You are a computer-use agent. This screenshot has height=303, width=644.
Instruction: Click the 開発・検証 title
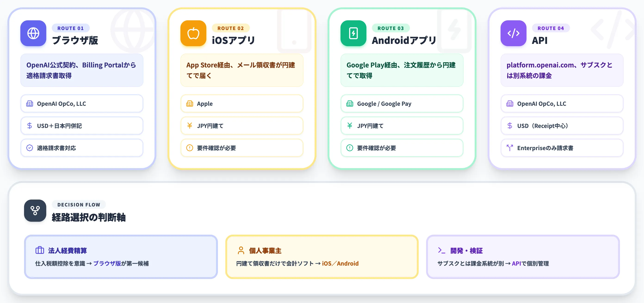coord(466,250)
